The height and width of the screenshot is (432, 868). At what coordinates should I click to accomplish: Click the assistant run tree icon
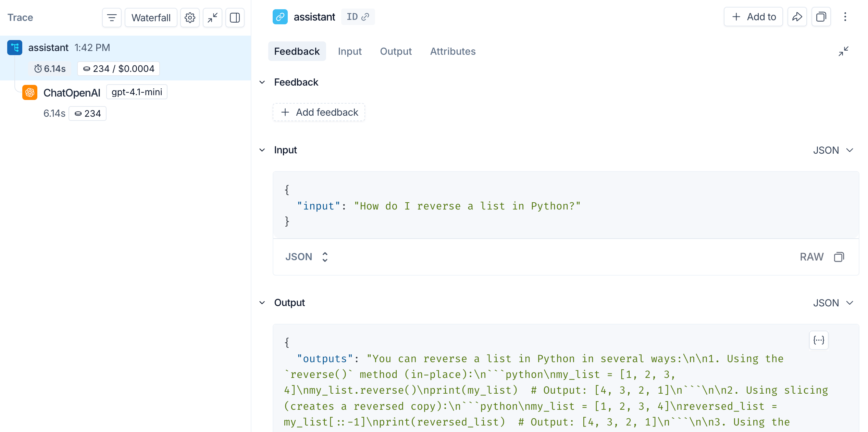point(15,48)
